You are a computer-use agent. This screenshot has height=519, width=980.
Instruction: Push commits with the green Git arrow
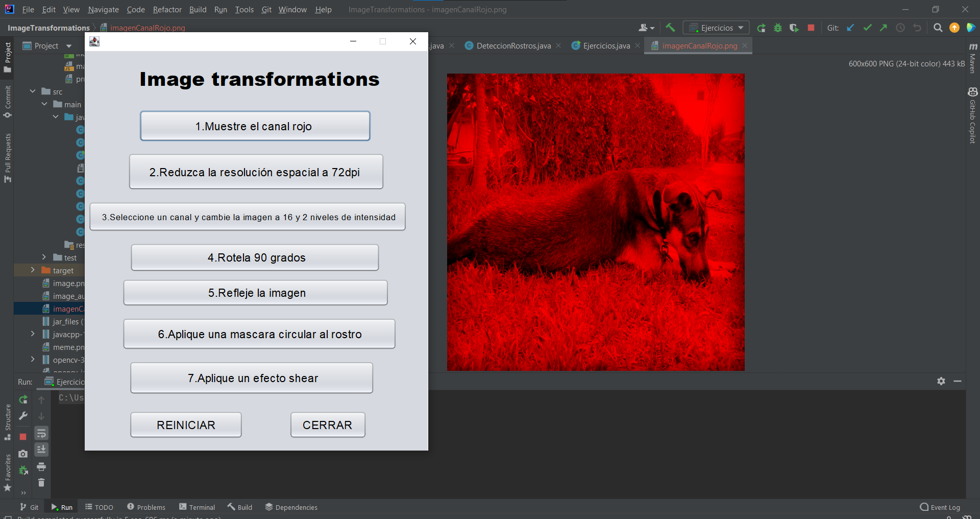(x=884, y=28)
